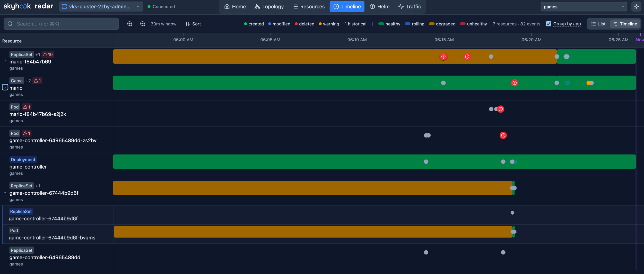Click the Deployment kind badge
Viewport: 644px width, 274px height.
[23, 159]
